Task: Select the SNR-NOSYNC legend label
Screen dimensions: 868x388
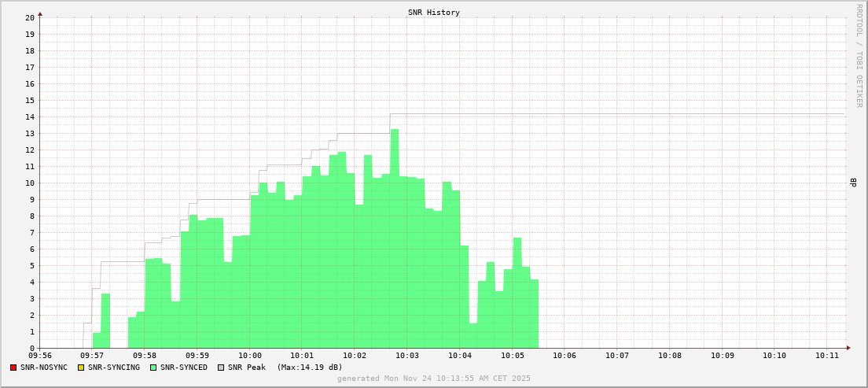Action: click(44, 368)
